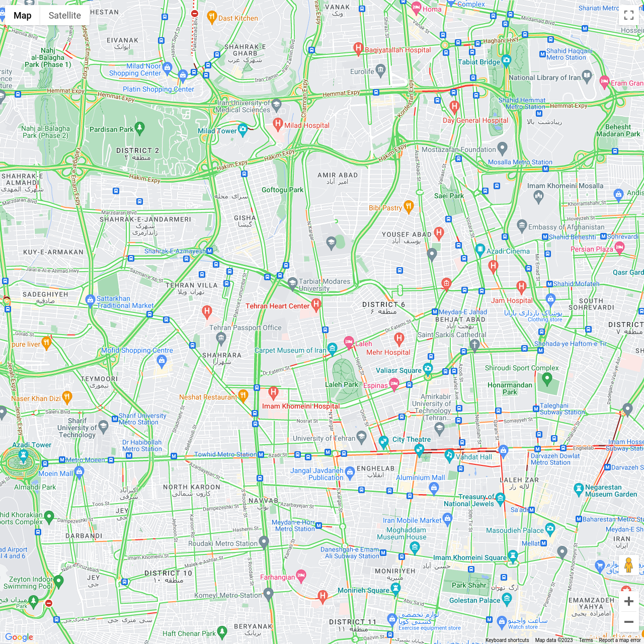The image size is (644, 644).
Task: Click Carpet Museum of Iran marker
Action: [332, 348]
